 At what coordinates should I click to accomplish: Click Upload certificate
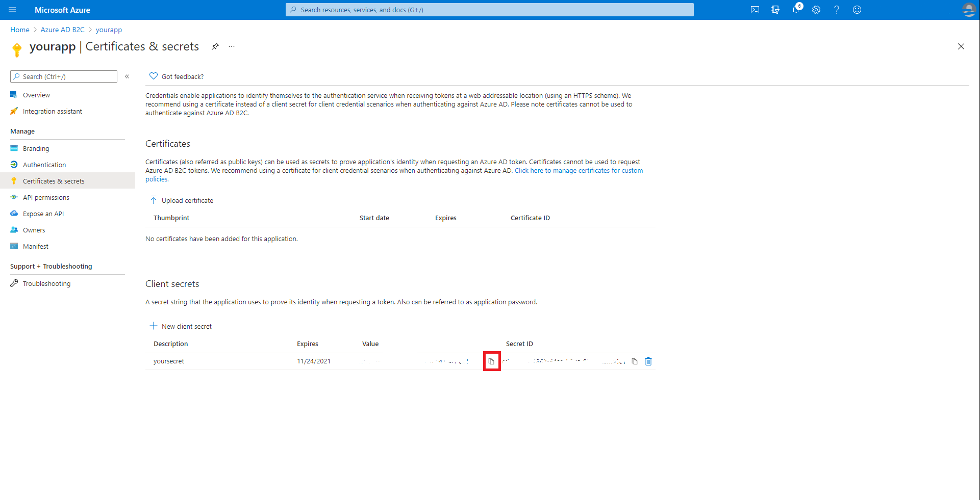pyautogui.click(x=182, y=200)
